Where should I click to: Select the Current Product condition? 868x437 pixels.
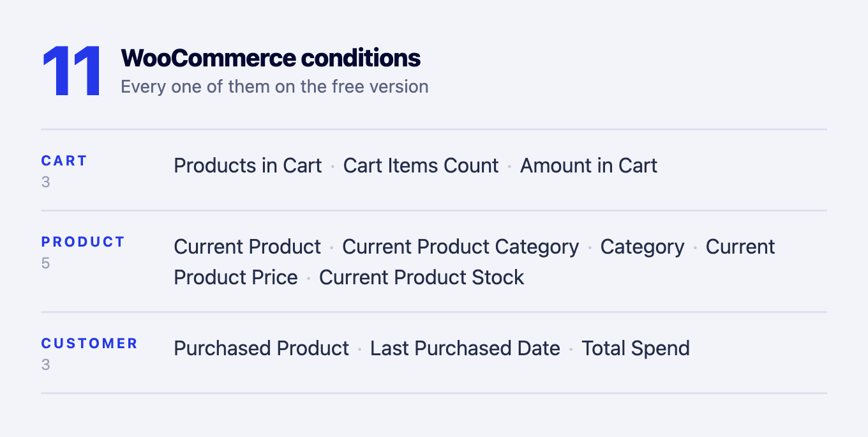[x=248, y=247]
